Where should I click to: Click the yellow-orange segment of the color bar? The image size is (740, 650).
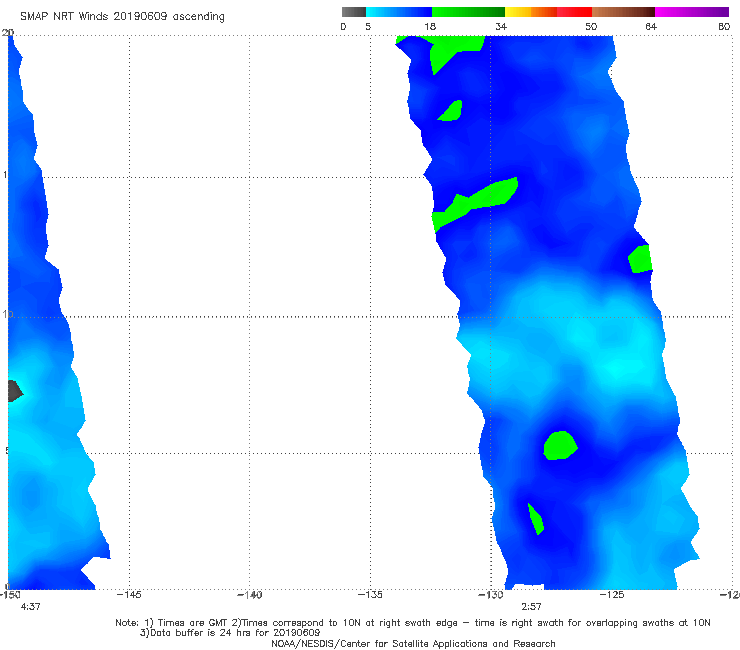[531, 12]
